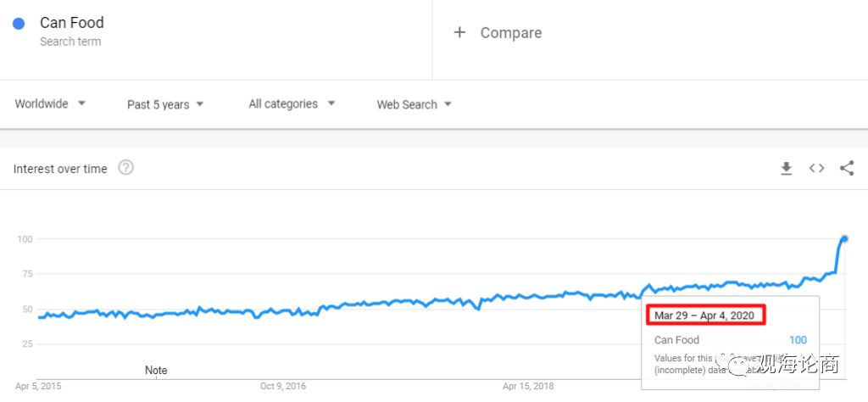Viewport: 868px width, 402px height.
Task: Click the download CSV icon
Action: coord(786,169)
